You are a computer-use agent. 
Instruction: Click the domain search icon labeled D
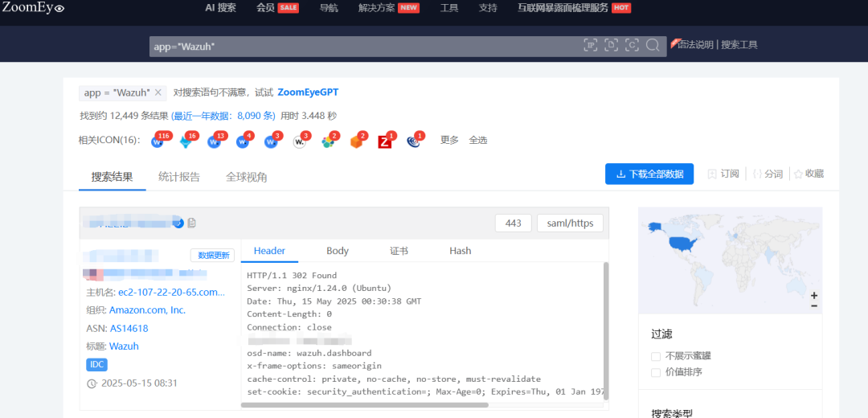click(x=611, y=45)
